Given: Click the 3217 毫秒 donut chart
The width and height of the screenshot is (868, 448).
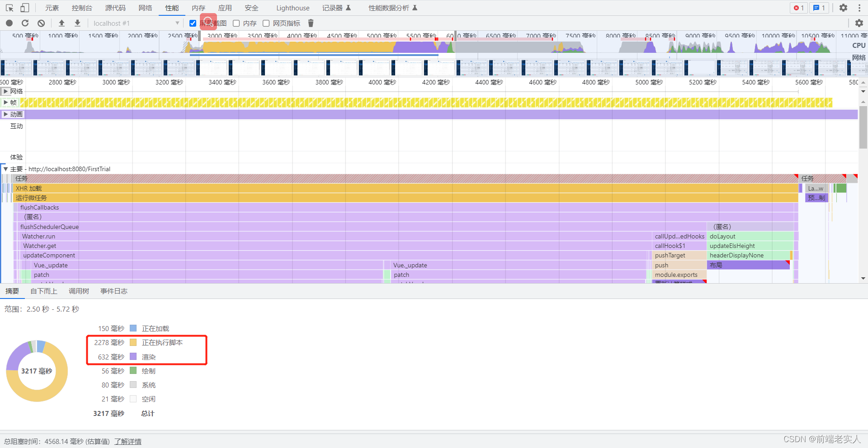Looking at the screenshot, I should tap(37, 371).
